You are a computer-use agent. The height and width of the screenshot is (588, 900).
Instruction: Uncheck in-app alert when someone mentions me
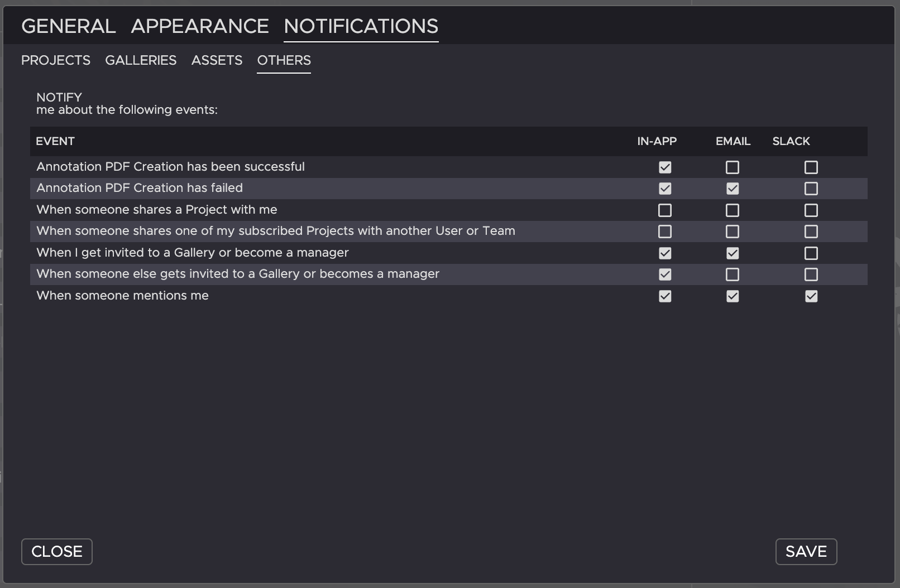(665, 296)
